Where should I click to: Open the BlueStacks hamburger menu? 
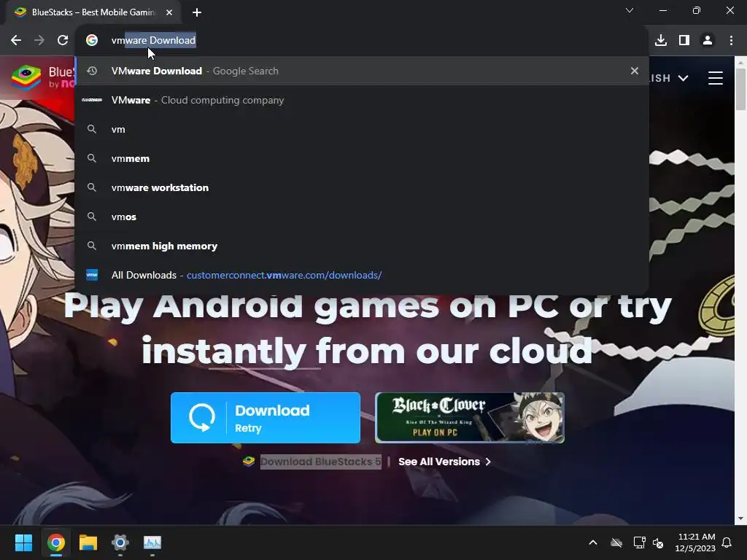click(716, 77)
